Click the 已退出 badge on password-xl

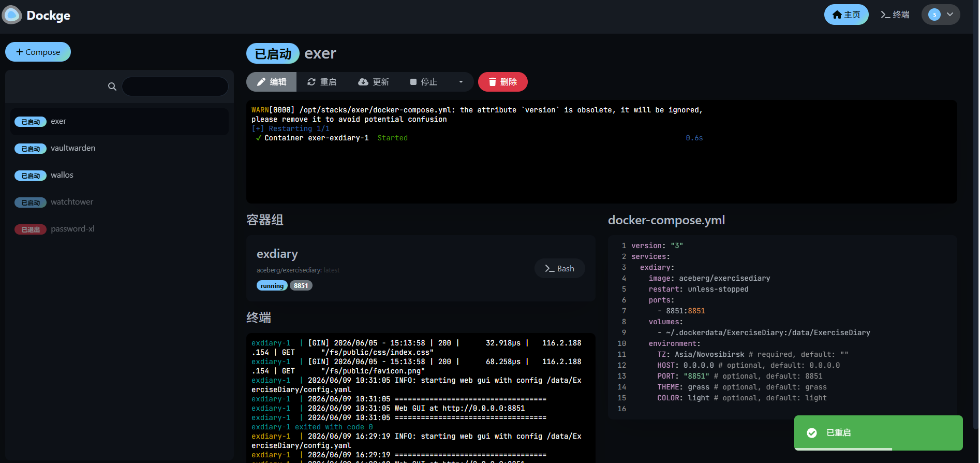coord(31,229)
